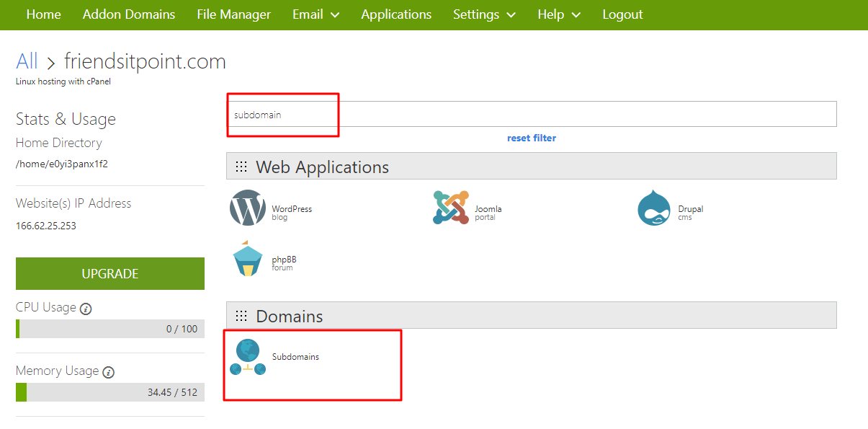868x429 pixels.
Task: Click the Domains section grip icon
Action: click(241, 317)
